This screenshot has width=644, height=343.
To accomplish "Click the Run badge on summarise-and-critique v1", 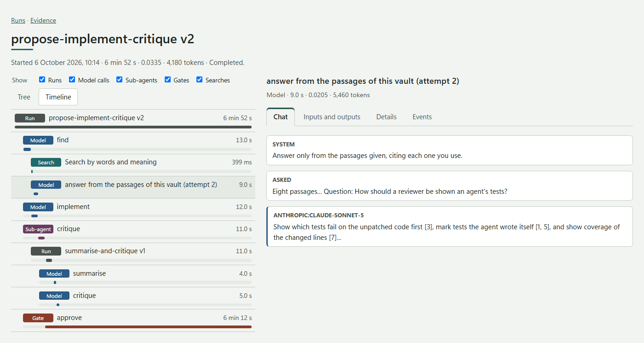I will tap(46, 251).
